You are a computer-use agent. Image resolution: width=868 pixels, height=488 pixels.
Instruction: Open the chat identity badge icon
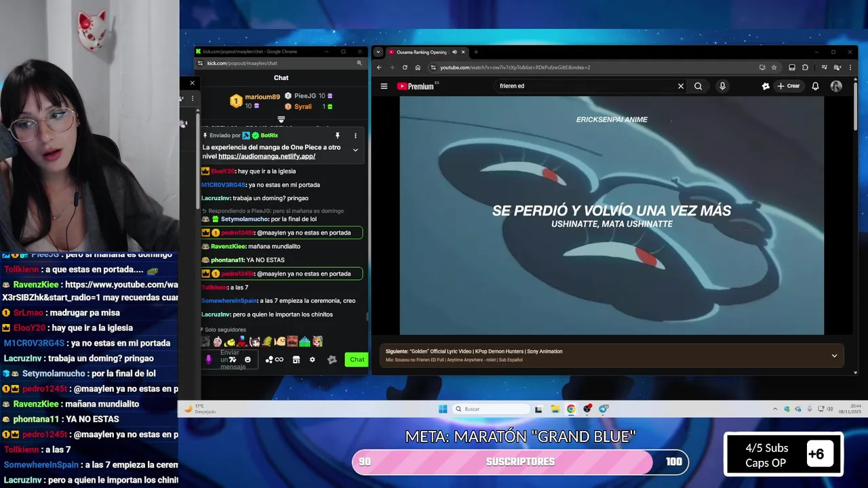click(x=332, y=360)
